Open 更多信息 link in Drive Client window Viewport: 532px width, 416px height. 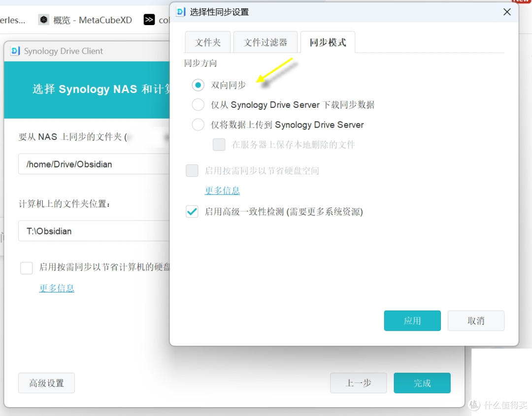point(57,288)
